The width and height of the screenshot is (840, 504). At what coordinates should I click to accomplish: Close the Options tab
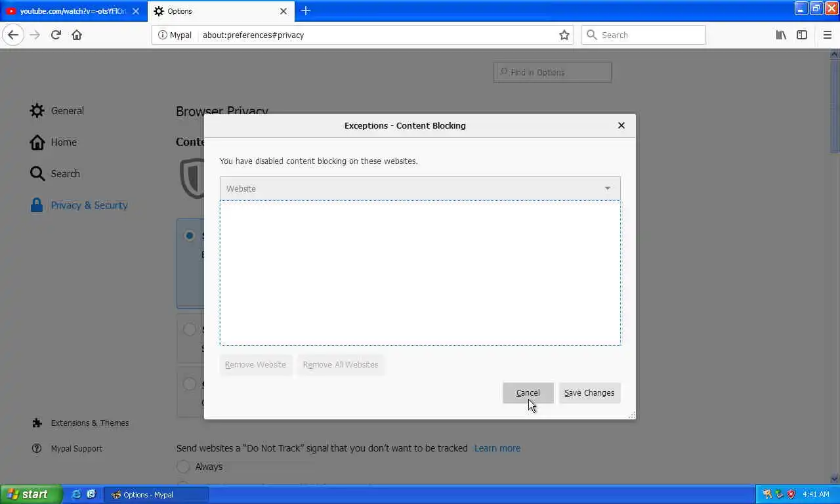[x=283, y=11]
